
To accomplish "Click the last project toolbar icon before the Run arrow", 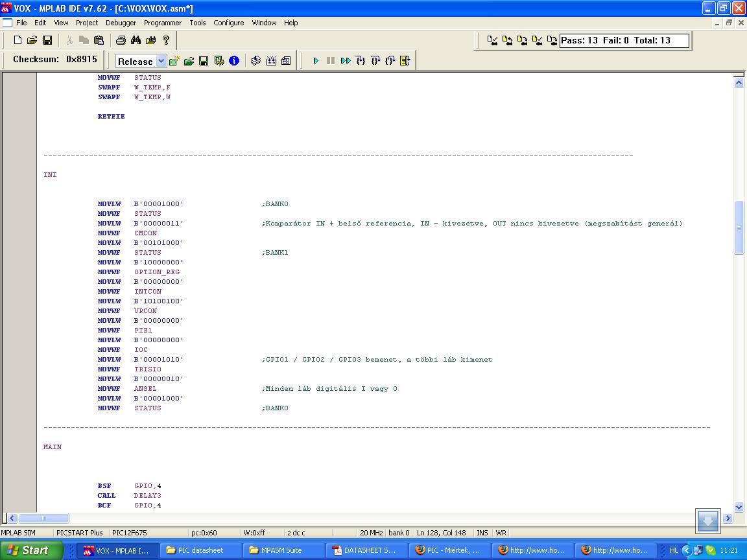I will (x=286, y=60).
